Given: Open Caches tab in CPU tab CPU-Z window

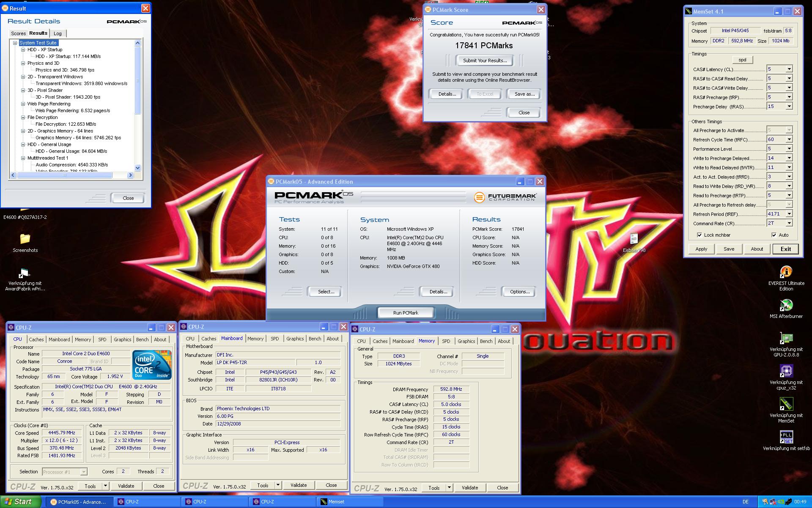Looking at the screenshot, I should click(36, 340).
